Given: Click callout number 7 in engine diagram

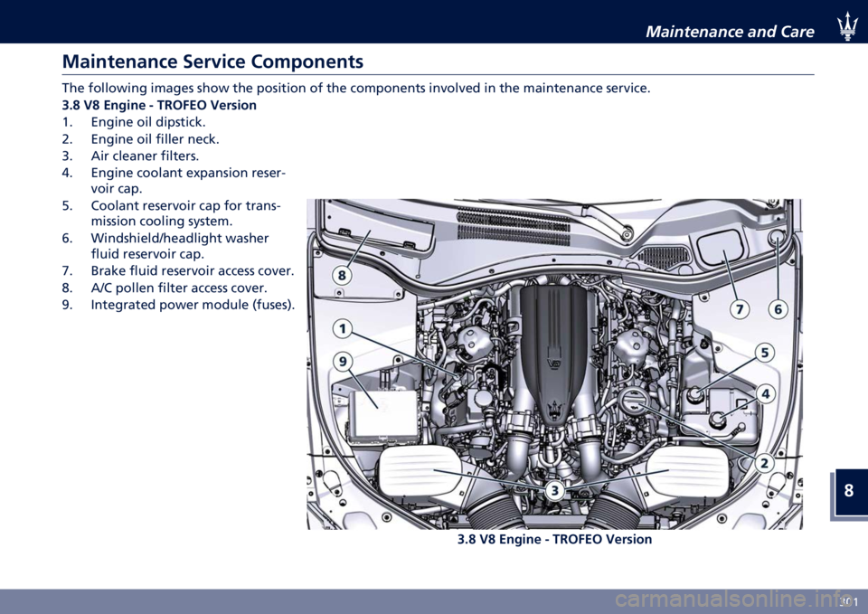Looking at the screenshot, I should (x=740, y=309).
